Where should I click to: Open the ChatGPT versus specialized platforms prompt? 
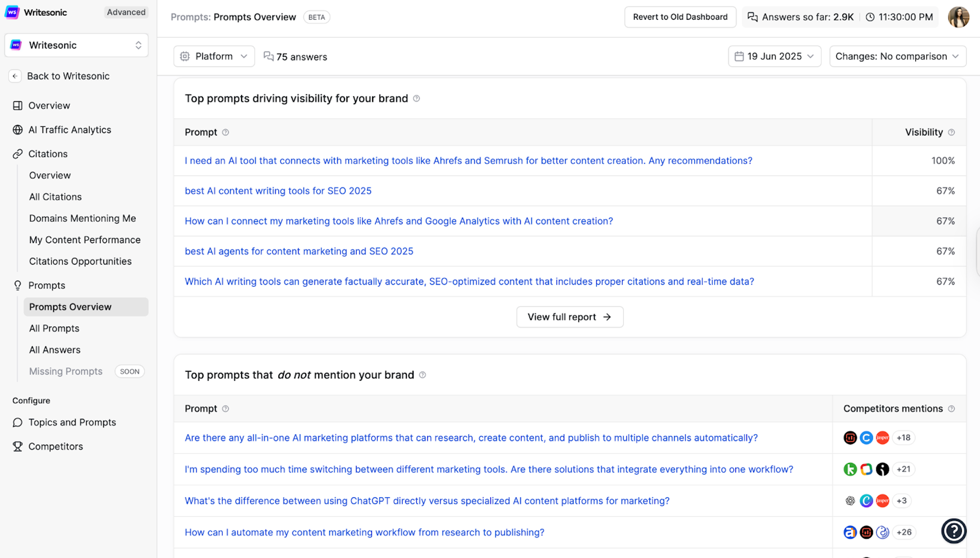coord(427,501)
